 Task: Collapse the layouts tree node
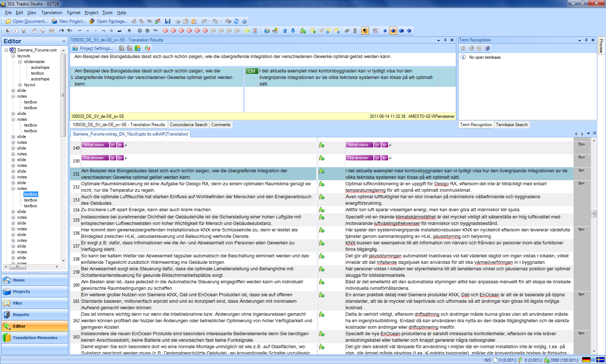coord(13,56)
